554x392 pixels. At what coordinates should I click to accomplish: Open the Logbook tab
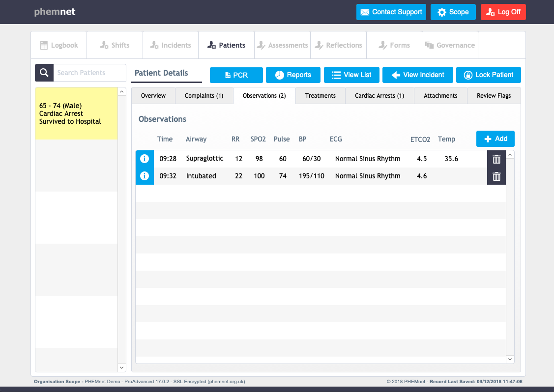58,45
